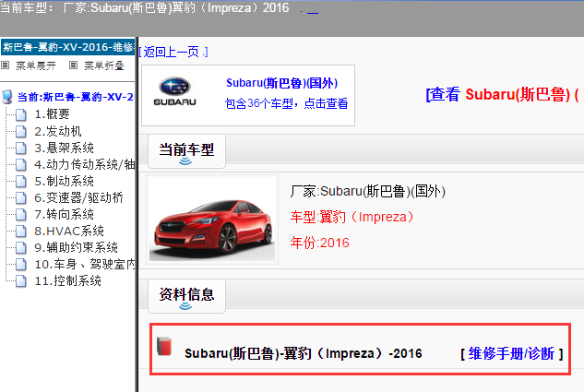
Task: Open tree item 5.制动系统
Action: tap(64, 182)
